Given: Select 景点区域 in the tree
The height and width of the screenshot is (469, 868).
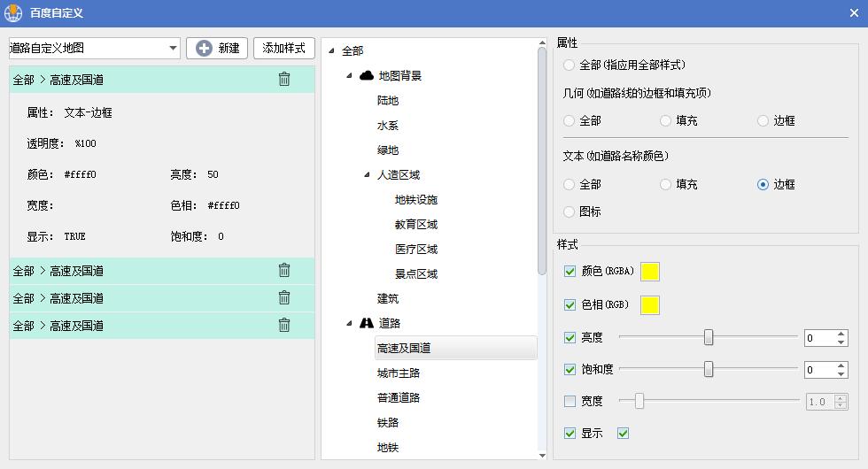Looking at the screenshot, I should point(416,273).
